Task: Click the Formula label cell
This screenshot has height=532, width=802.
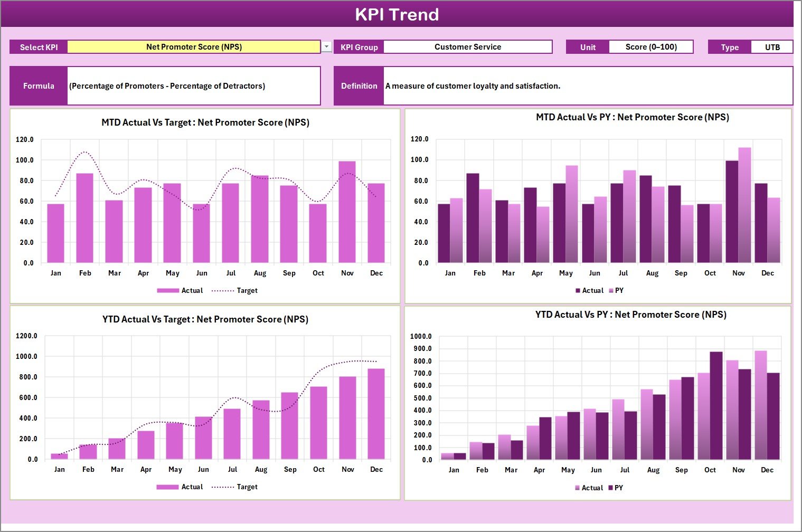Action: 38,85
